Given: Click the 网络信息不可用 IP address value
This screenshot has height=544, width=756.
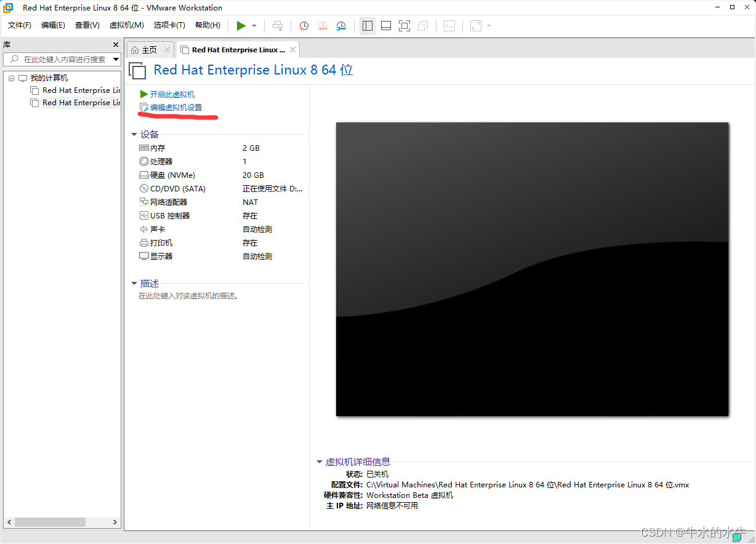Looking at the screenshot, I should 392,506.
